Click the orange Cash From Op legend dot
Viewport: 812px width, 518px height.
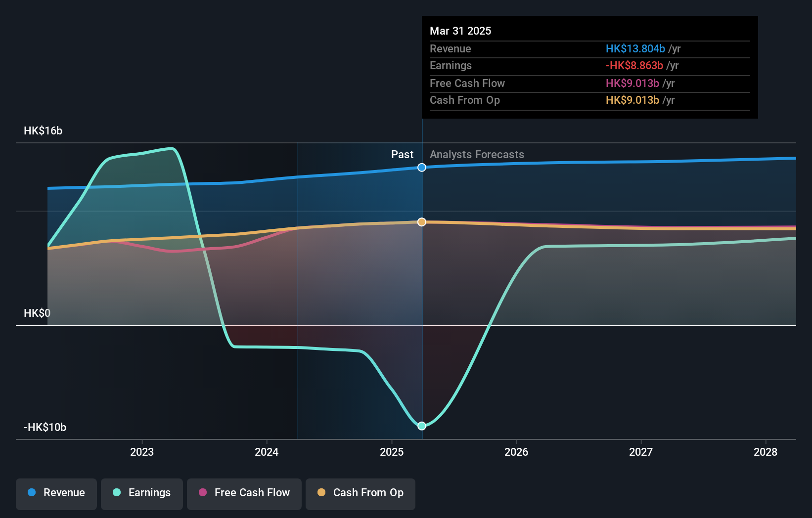(x=321, y=492)
